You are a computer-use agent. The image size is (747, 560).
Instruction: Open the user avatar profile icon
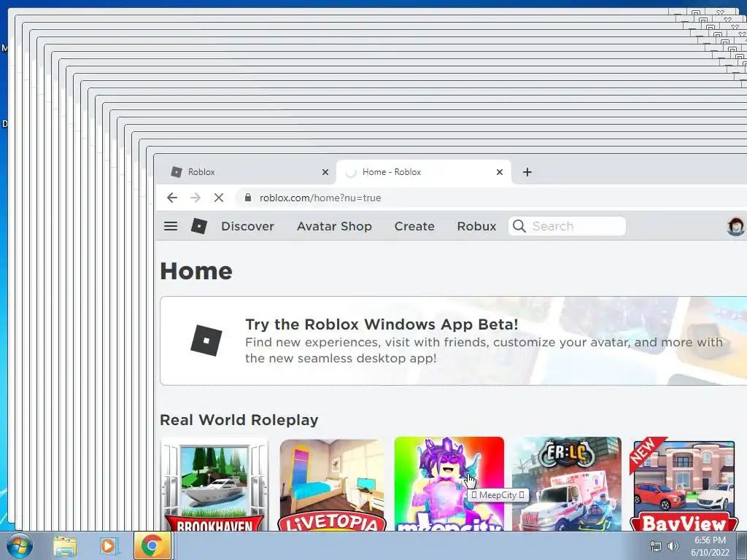pos(736,226)
